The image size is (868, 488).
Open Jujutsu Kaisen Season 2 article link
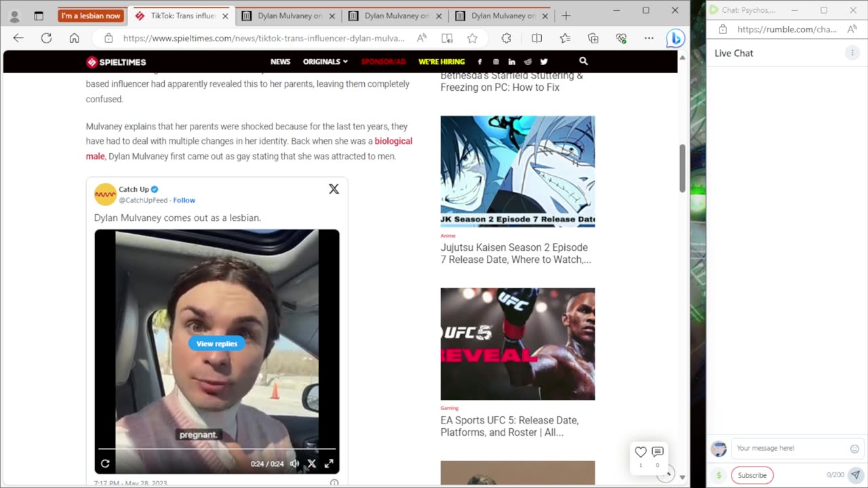click(515, 253)
